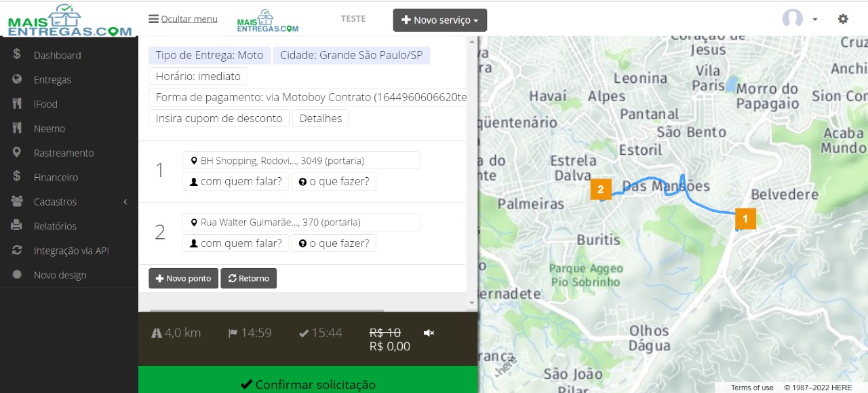The width and height of the screenshot is (868, 393).
Task: Click the Novo serviço dropdown button
Action: [440, 20]
